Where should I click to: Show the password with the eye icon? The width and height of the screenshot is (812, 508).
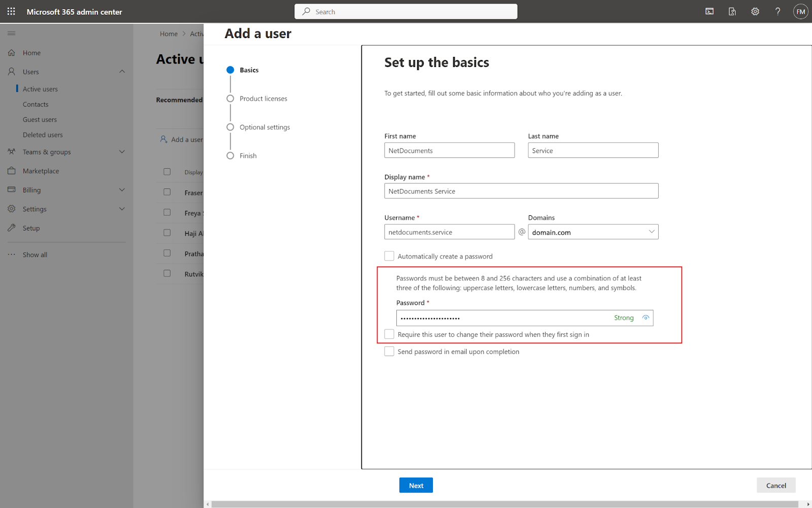pyautogui.click(x=646, y=317)
